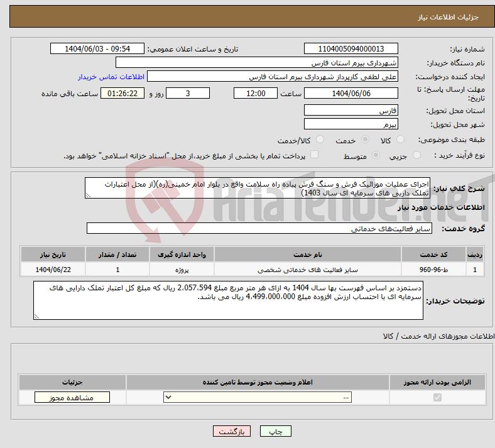
Task: Click the delivery city field بیرم
Action: [x=351, y=124]
